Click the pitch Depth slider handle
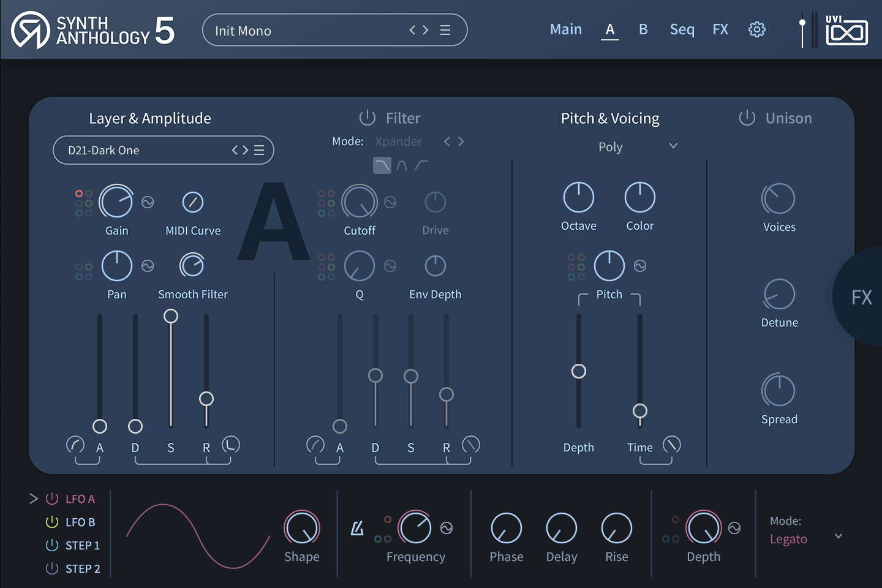This screenshot has height=588, width=882. click(x=579, y=371)
